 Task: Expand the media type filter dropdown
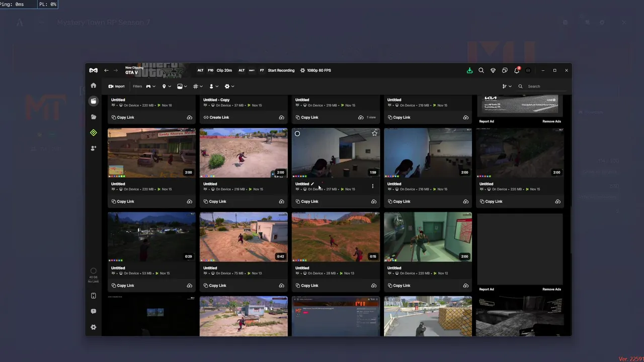[182, 86]
